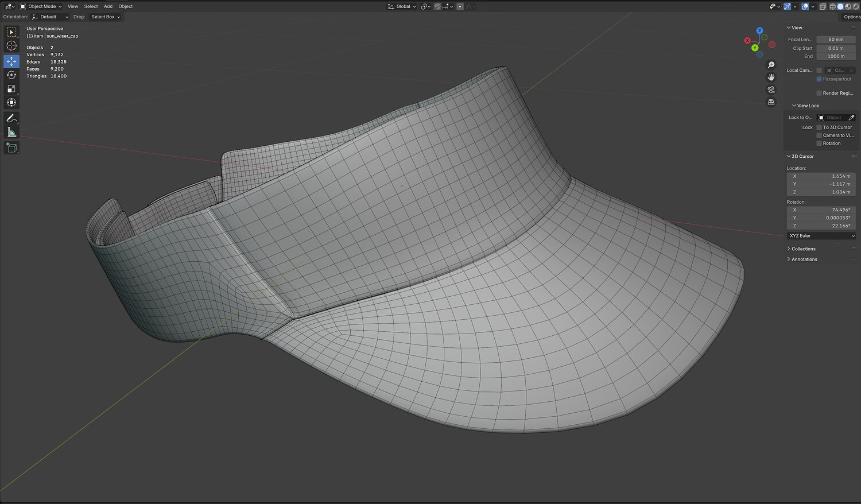Image resolution: width=861 pixels, height=504 pixels.
Task: Open the Object menu
Action: coord(126,6)
